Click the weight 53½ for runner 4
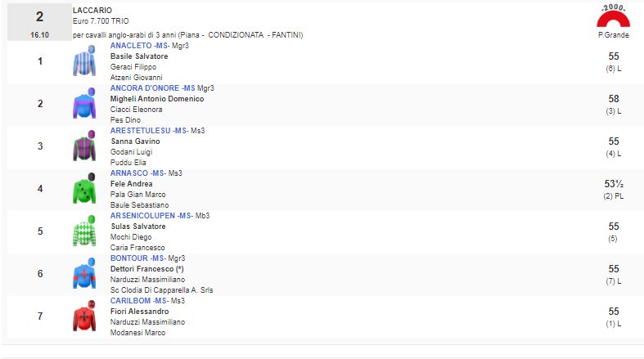 (614, 184)
